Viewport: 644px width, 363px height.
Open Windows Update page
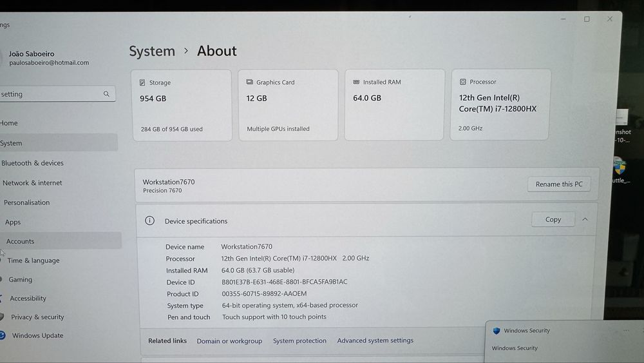(x=37, y=335)
